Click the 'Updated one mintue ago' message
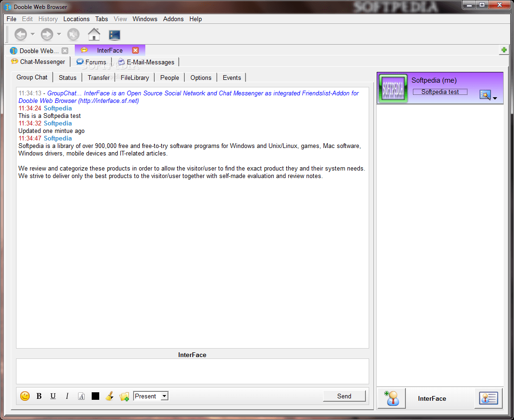 pos(51,131)
